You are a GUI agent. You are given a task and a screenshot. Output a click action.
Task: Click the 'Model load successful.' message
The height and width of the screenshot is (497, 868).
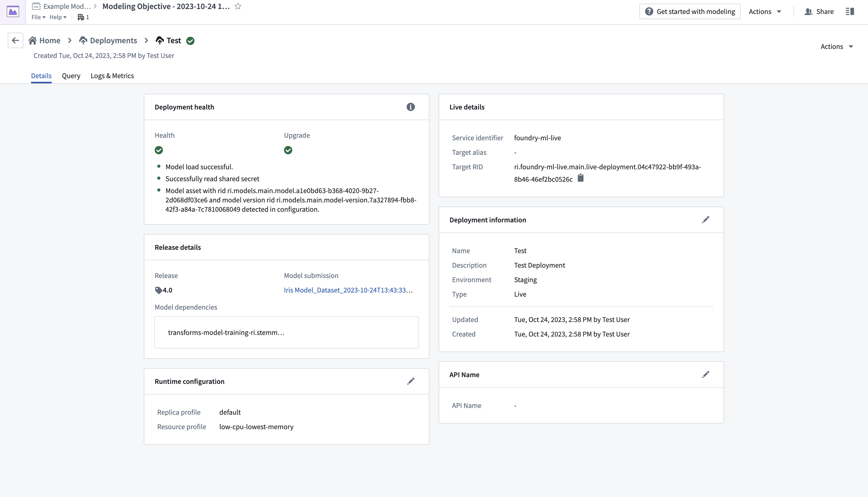click(x=199, y=167)
